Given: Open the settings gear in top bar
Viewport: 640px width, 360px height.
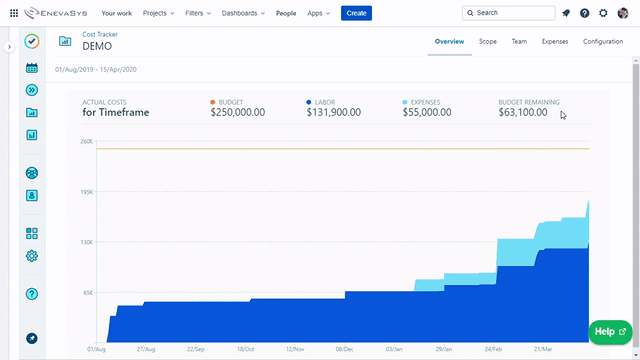Looking at the screenshot, I should pyautogui.click(x=603, y=13).
